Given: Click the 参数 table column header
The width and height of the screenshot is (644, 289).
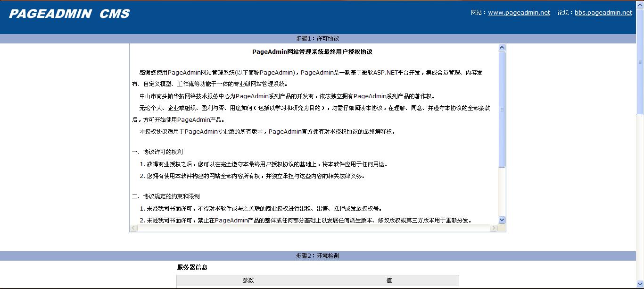Looking at the screenshot, I should click(248, 280).
